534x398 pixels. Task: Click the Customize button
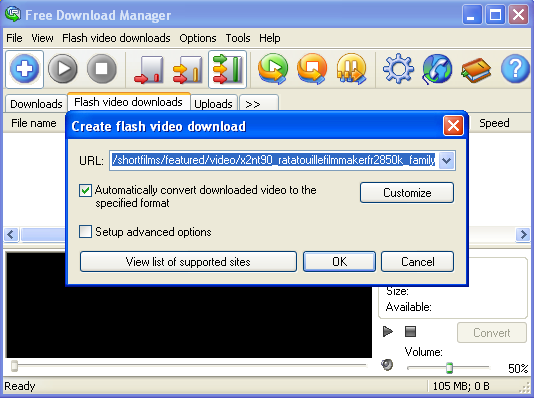pos(407,193)
